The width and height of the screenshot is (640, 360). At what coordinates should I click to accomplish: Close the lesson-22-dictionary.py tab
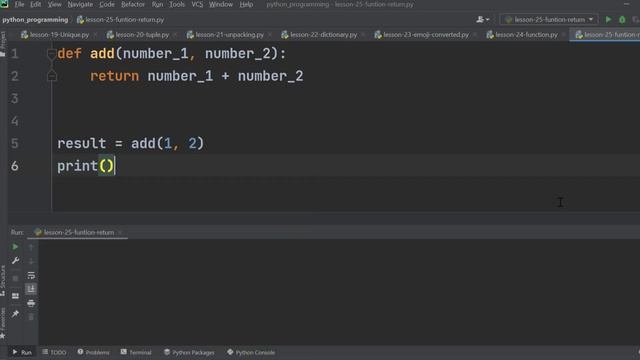[x=363, y=35]
